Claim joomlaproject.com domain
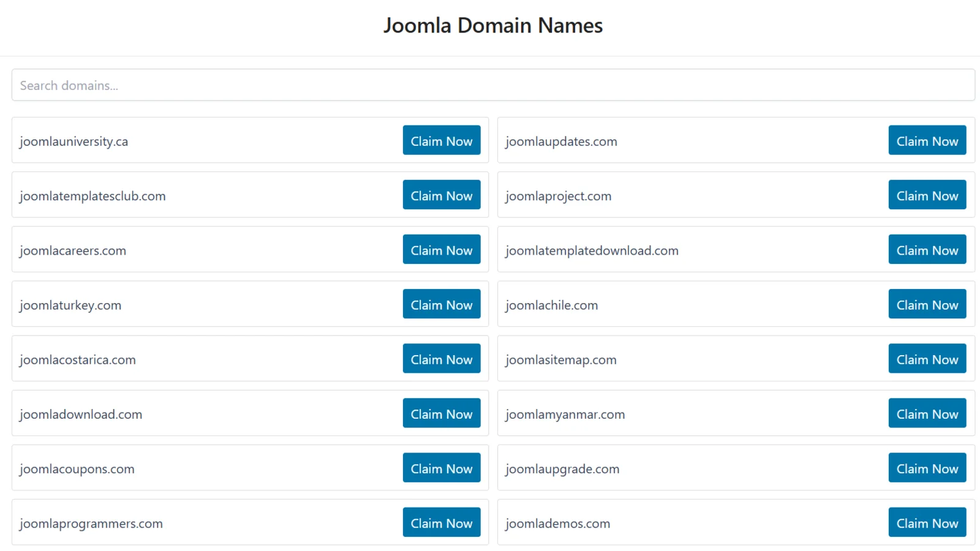 point(927,195)
